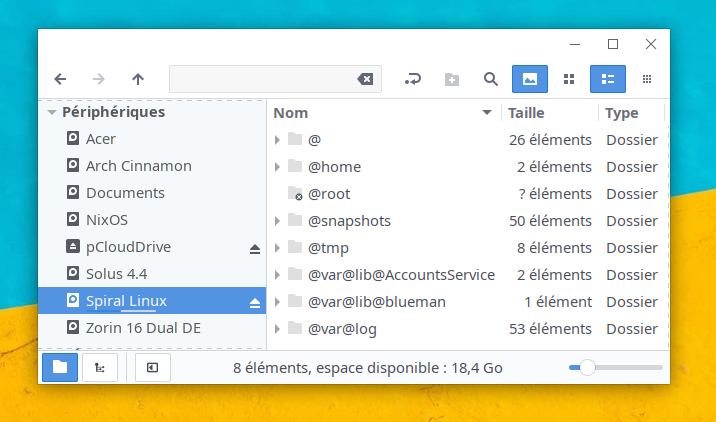Screen dimensions: 716x422
Task: Unmount Spiral Linux with eject icon
Action: [254, 301]
